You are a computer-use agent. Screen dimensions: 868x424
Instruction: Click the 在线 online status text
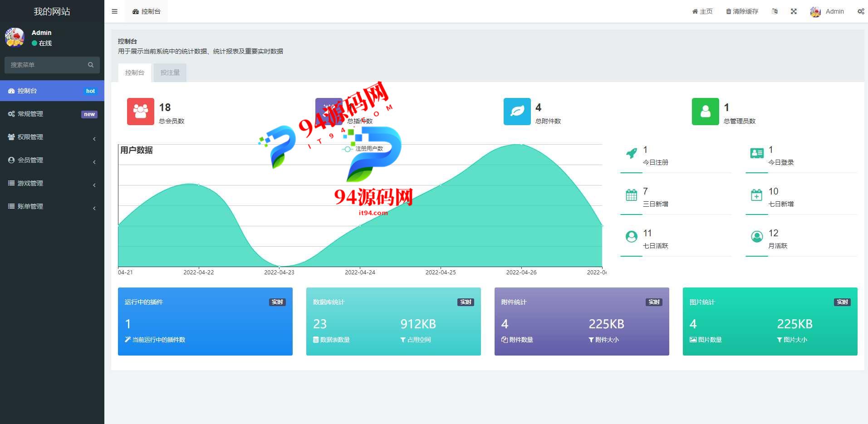[x=45, y=43]
